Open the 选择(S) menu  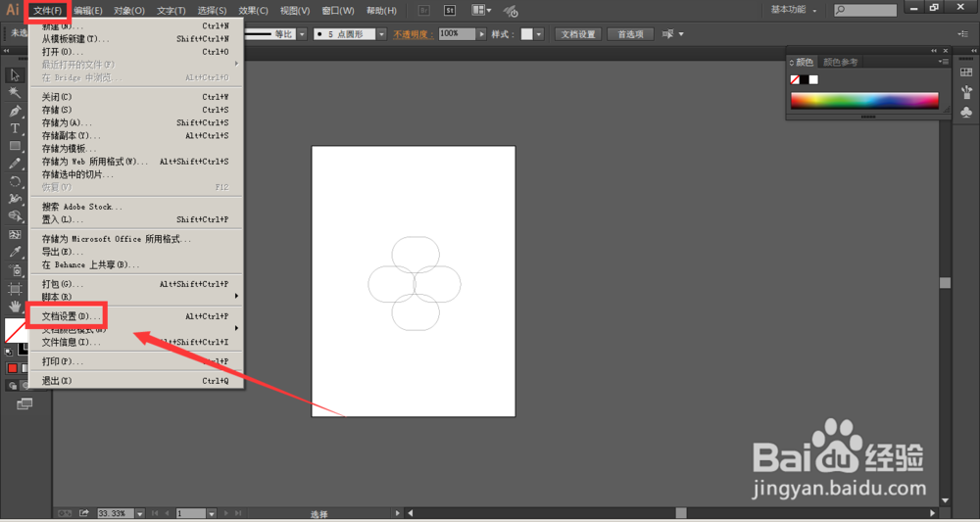coord(212,11)
